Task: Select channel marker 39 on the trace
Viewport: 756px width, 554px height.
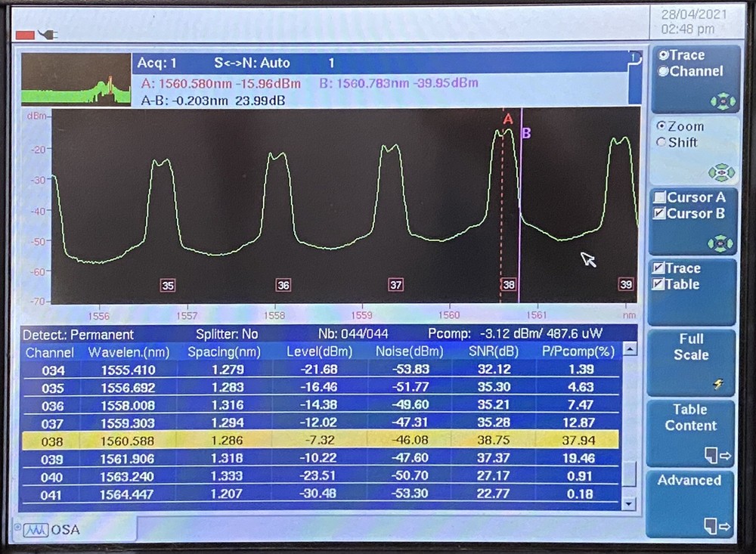Action: 626,284
